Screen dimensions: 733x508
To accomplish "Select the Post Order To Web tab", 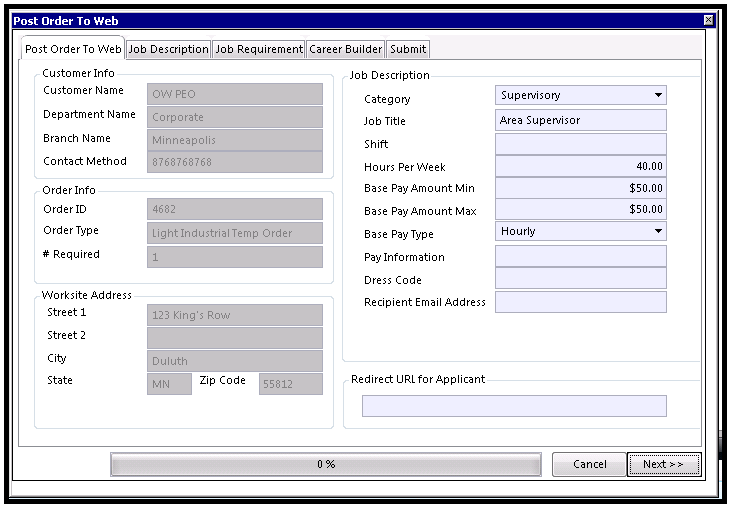I will click(x=73, y=49).
